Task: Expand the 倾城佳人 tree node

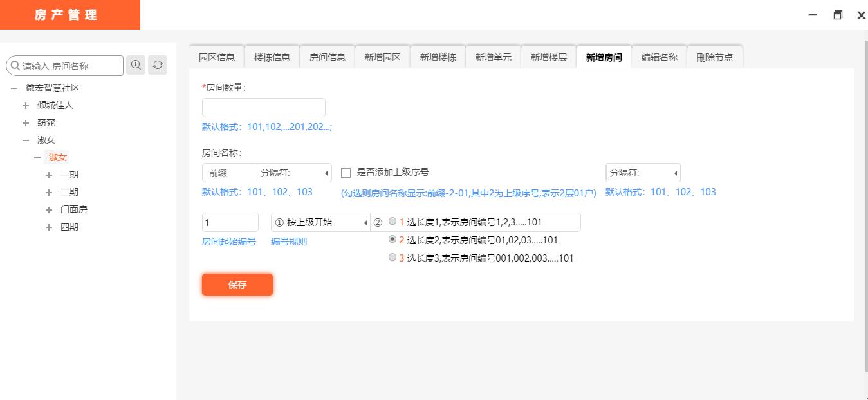Action: pos(26,105)
